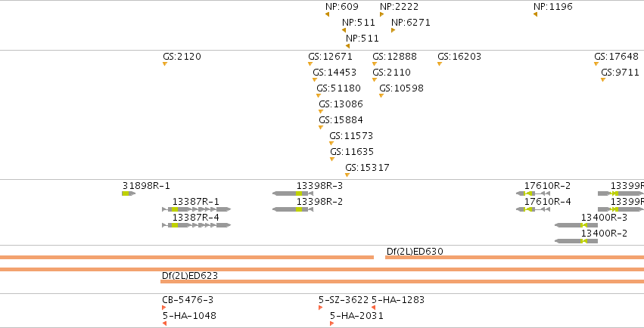Image resolution: width=644 pixels, height=328 pixels.
Task: Select the 13387R-1 gene model
Action: pyautogui.click(x=196, y=209)
